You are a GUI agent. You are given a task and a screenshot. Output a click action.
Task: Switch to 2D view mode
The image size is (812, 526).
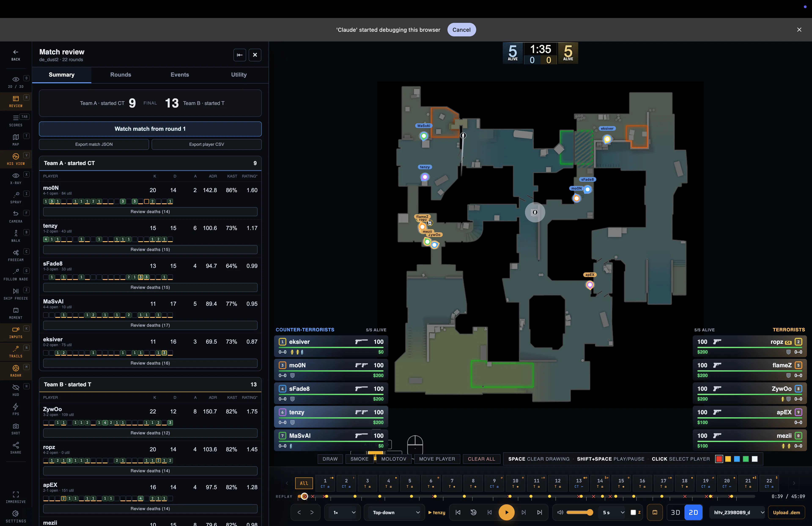coord(693,512)
